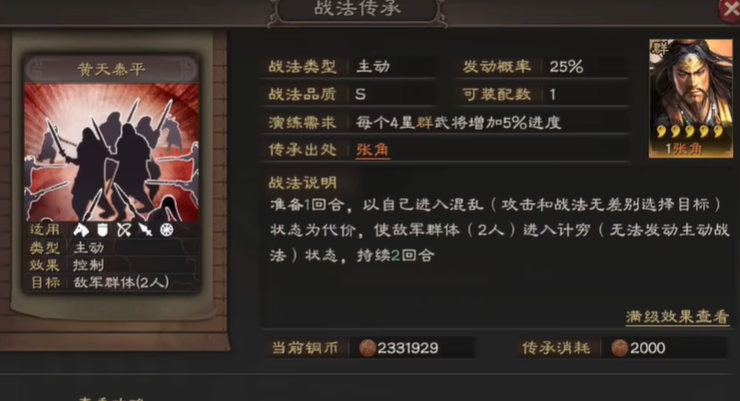Click 满级效果查看 to view max level
740x401 pixels.
coord(677,317)
